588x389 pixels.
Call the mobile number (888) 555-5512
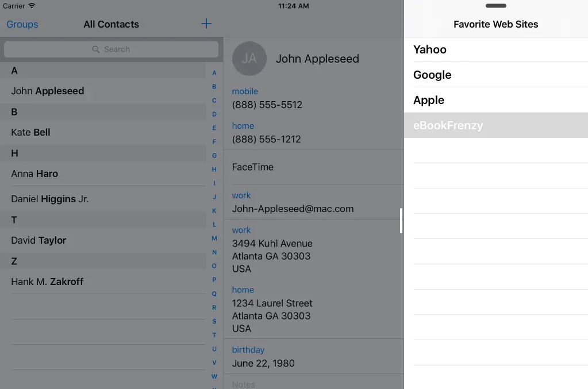pos(267,105)
